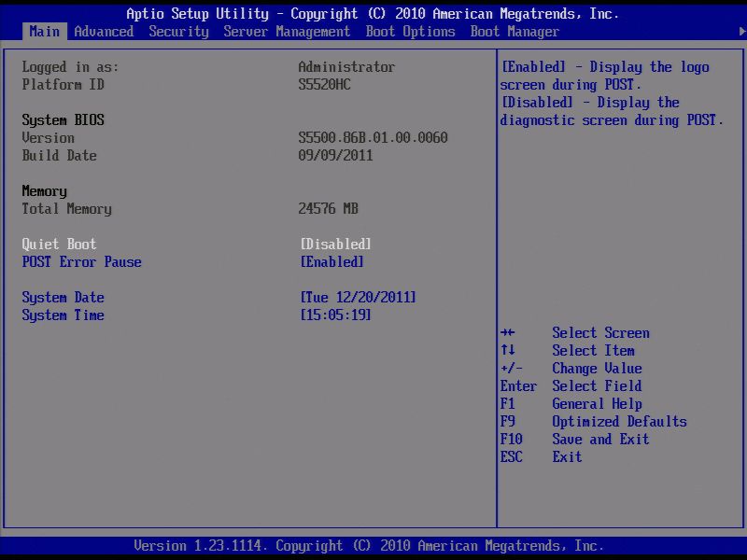Switch to the Boot Manager tab
Viewport: 747px width, 560px height.
pos(514,31)
